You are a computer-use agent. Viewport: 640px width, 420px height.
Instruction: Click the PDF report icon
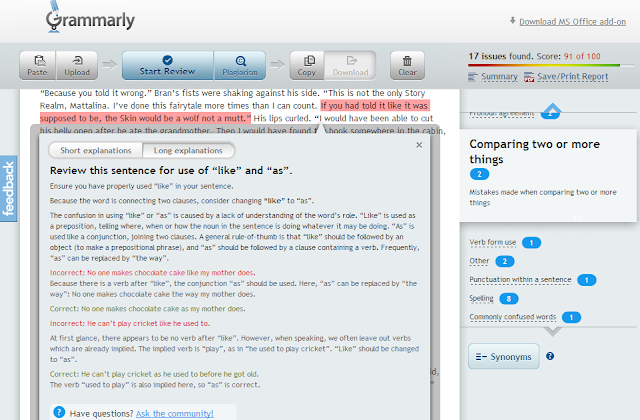529,77
